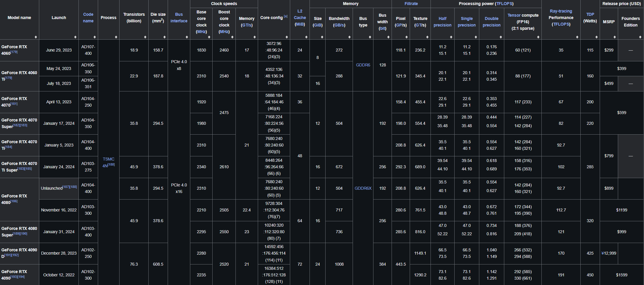Open citation [181] beside GeForce RTX 4070
This screenshot has height=285, width=644.
click(14, 104)
